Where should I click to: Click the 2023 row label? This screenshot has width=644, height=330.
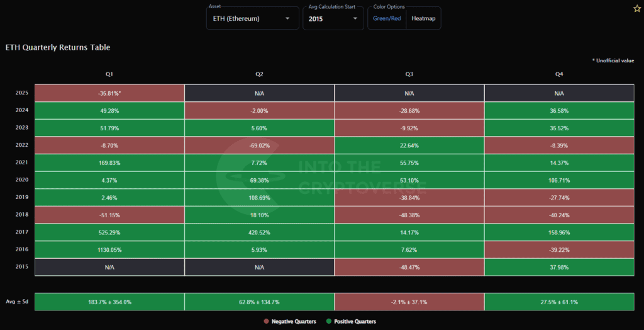click(22, 128)
